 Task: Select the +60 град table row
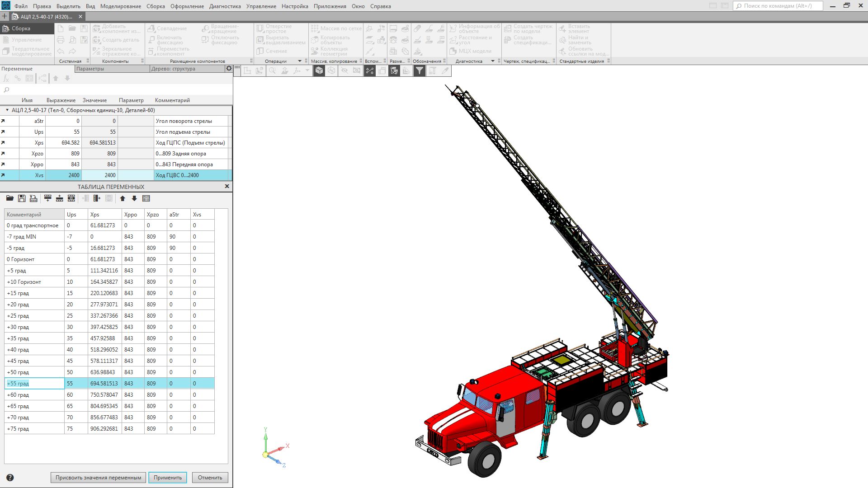[34, 395]
